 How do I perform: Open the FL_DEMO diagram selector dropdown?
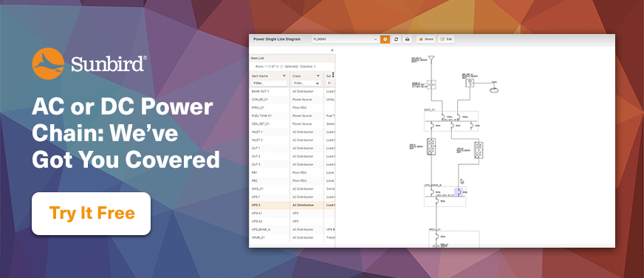pyautogui.click(x=345, y=39)
